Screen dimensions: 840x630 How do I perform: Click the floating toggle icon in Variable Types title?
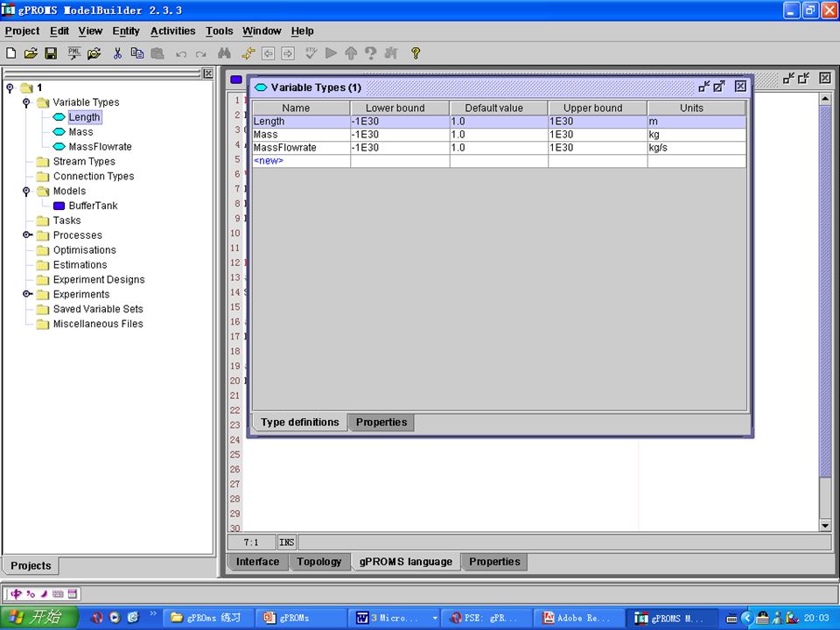(x=703, y=87)
